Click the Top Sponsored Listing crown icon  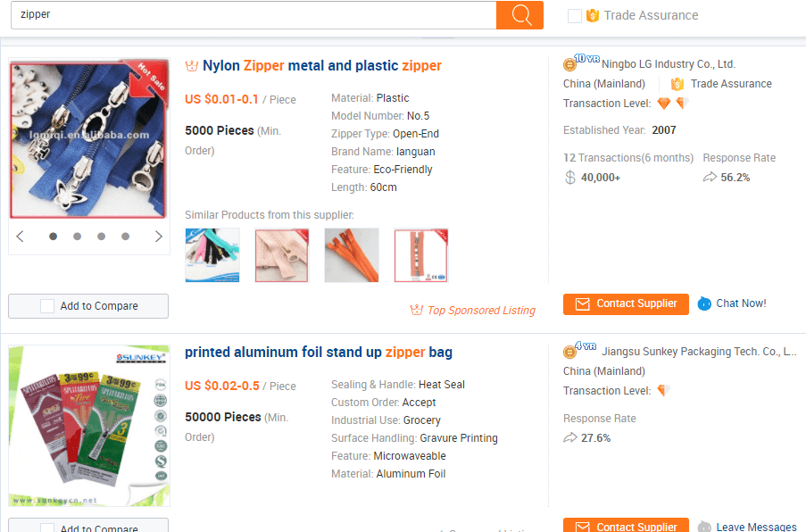coord(416,310)
